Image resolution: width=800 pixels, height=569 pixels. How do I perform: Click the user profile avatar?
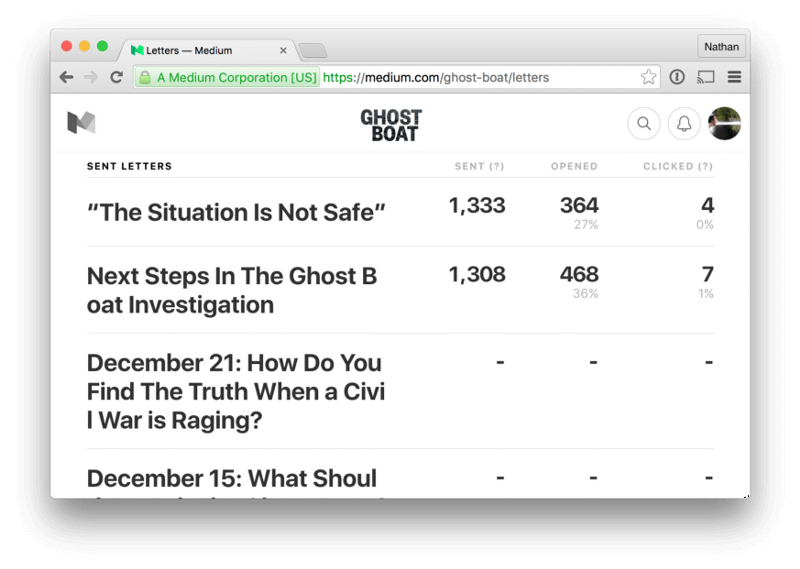click(724, 123)
